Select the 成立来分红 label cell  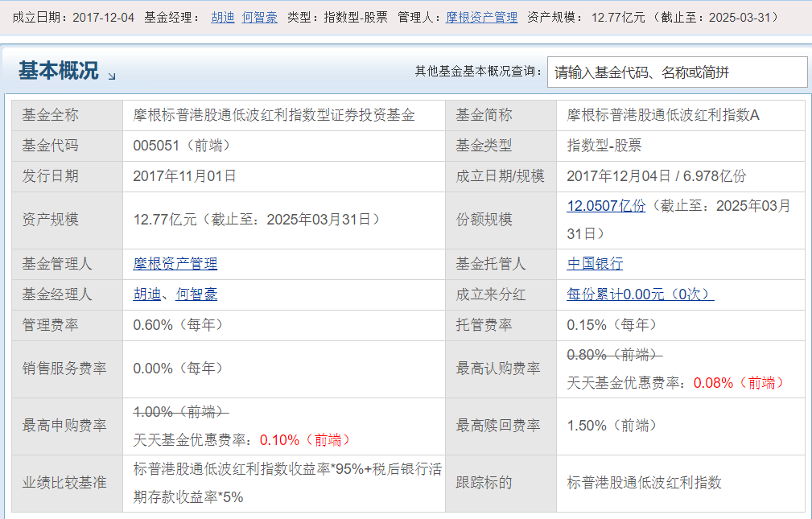point(501,295)
